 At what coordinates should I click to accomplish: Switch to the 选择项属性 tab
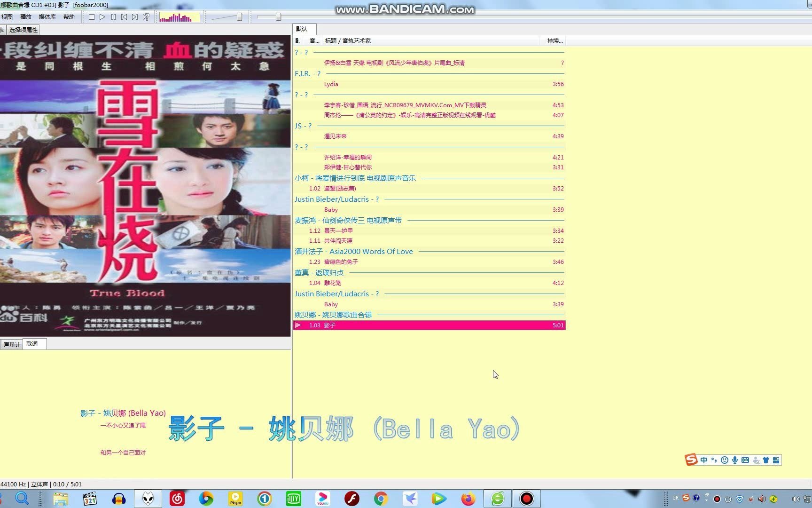click(23, 30)
